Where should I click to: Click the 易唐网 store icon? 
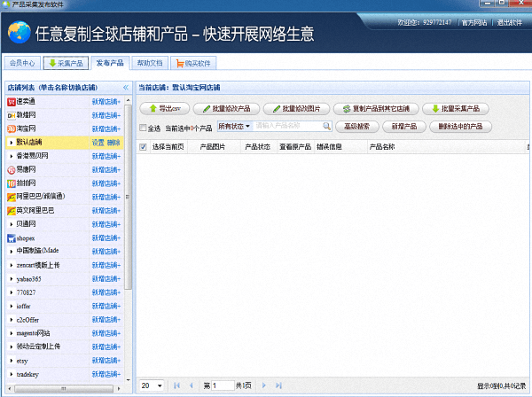[12, 170]
